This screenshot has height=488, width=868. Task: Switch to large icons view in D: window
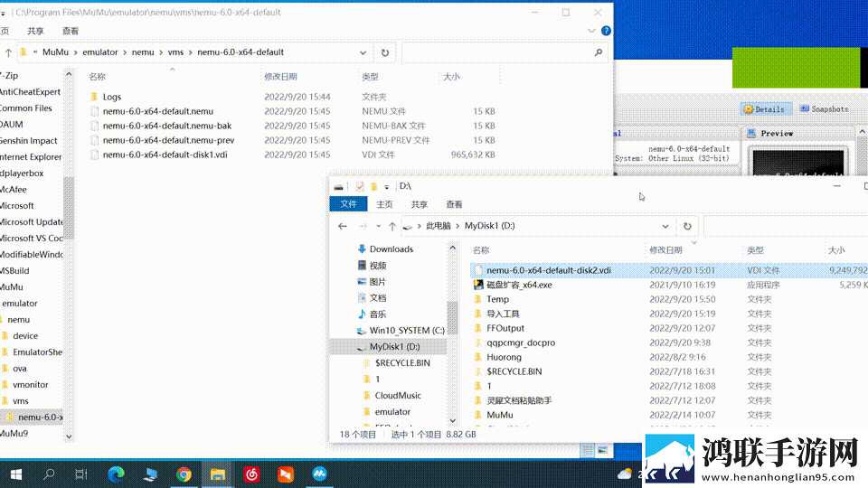(x=603, y=451)
